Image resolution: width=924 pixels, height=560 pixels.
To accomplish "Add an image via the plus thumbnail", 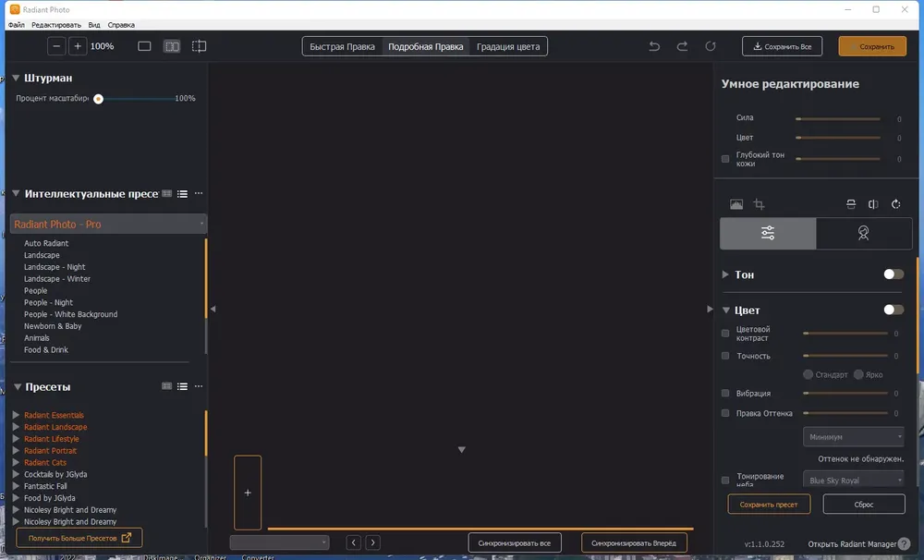I will tap(248, 493).
